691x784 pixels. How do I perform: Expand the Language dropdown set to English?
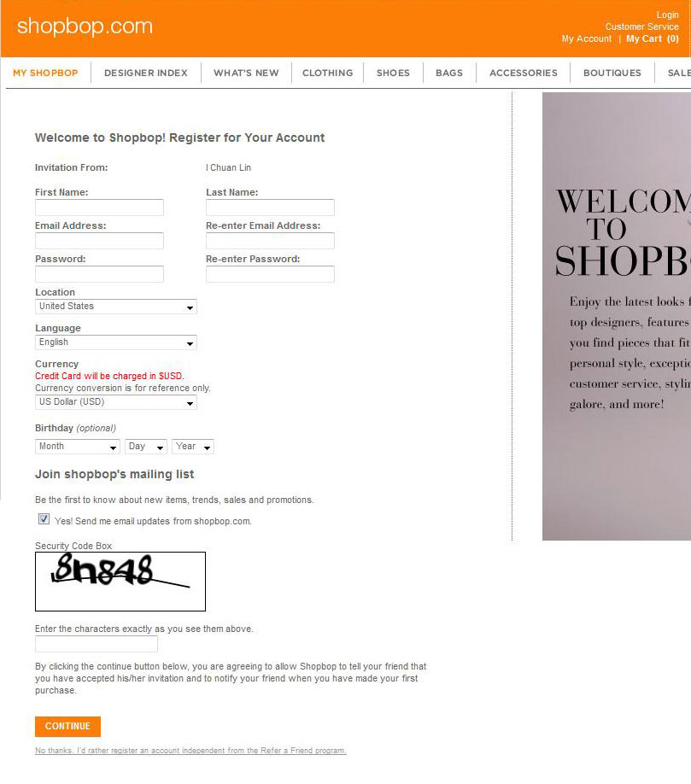point(116,342)
